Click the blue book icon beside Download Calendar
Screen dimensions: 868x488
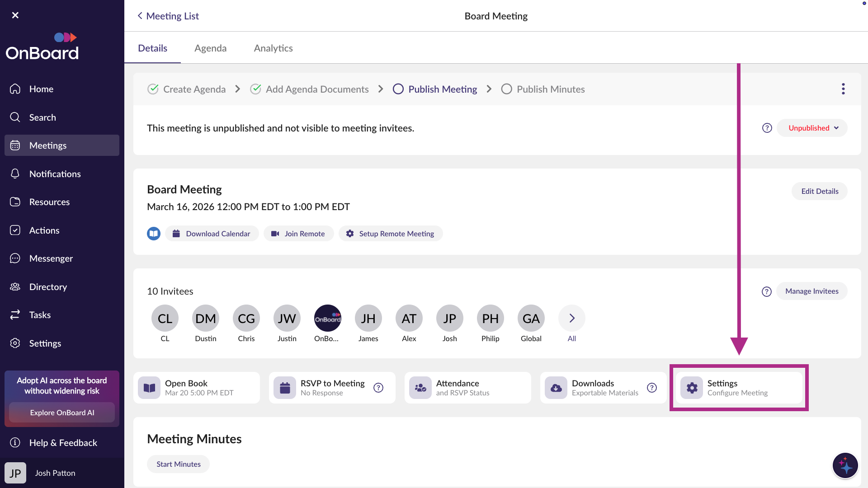[154, 234]
